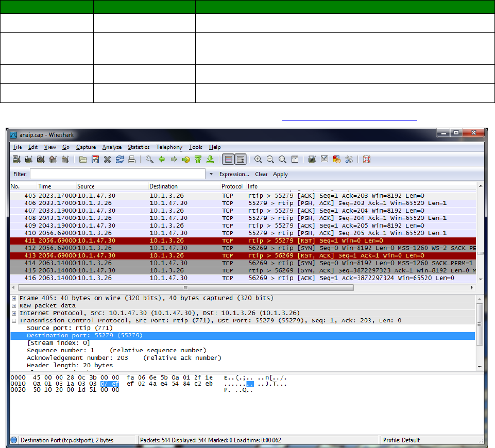
Task: Click the packet details vertical scrollbar
Action: coord(480,324)
